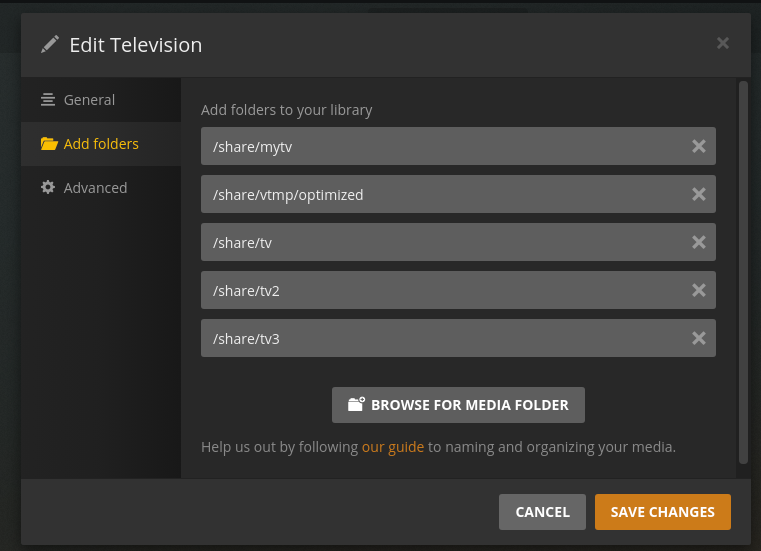Image resolution: width=761 pixels, height=551 pixels.
Task: Open the "our guide" link
Action: click(393, 447)
